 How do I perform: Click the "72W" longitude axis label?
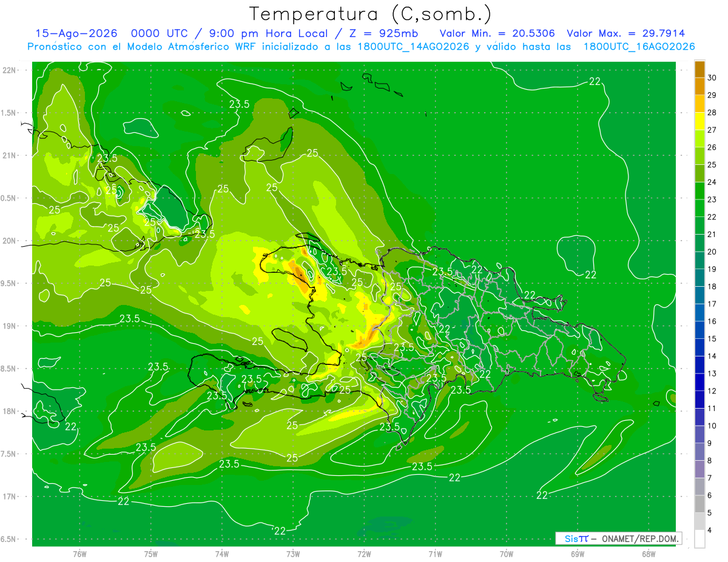[364, 554]
